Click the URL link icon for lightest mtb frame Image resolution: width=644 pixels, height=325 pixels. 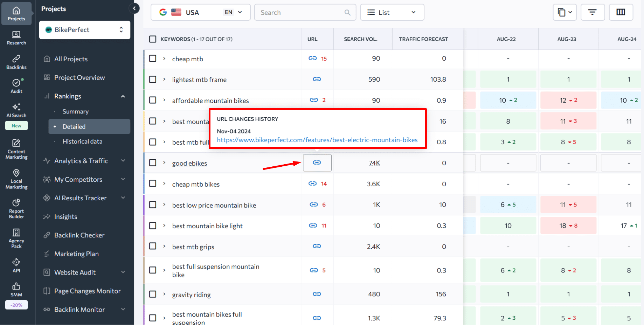click(x=317, y=79)
